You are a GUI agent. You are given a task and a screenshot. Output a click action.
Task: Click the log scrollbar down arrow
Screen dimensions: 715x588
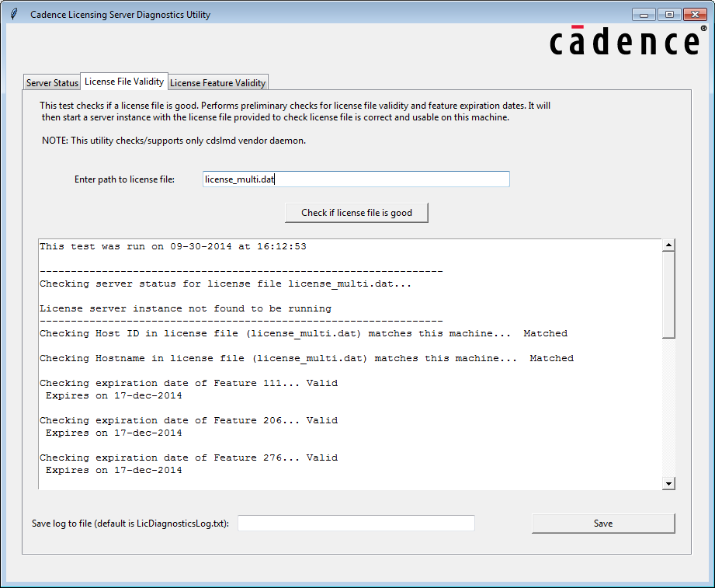click(668, 484)
